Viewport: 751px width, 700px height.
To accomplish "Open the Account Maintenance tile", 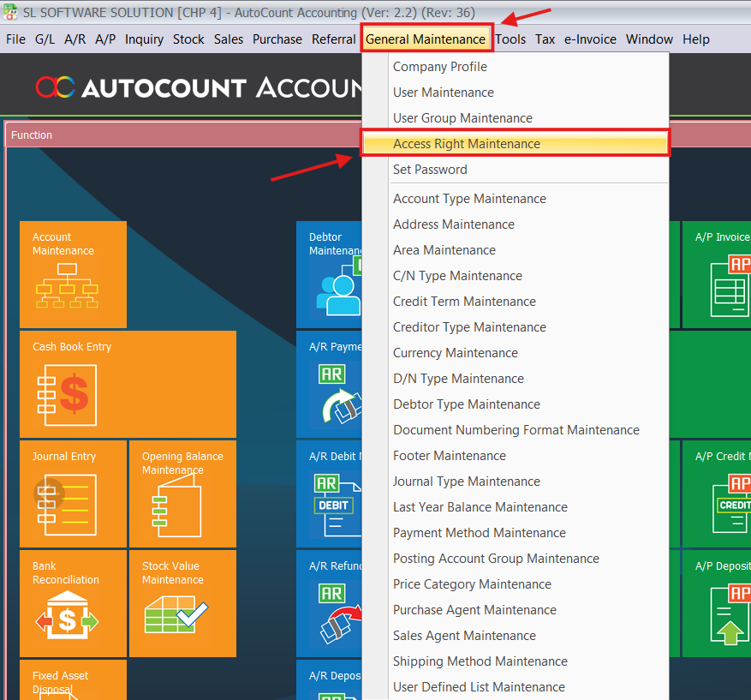I will [73, 274].
